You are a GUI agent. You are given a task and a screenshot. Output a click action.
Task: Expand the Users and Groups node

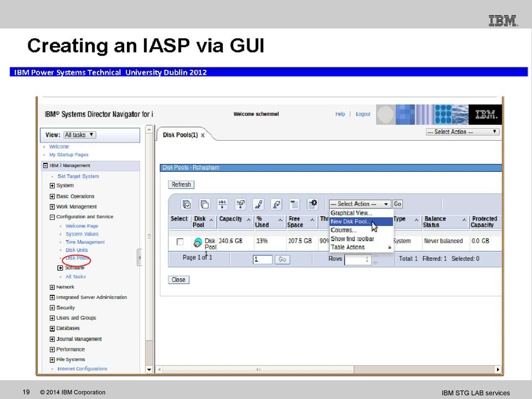[52, 318]
